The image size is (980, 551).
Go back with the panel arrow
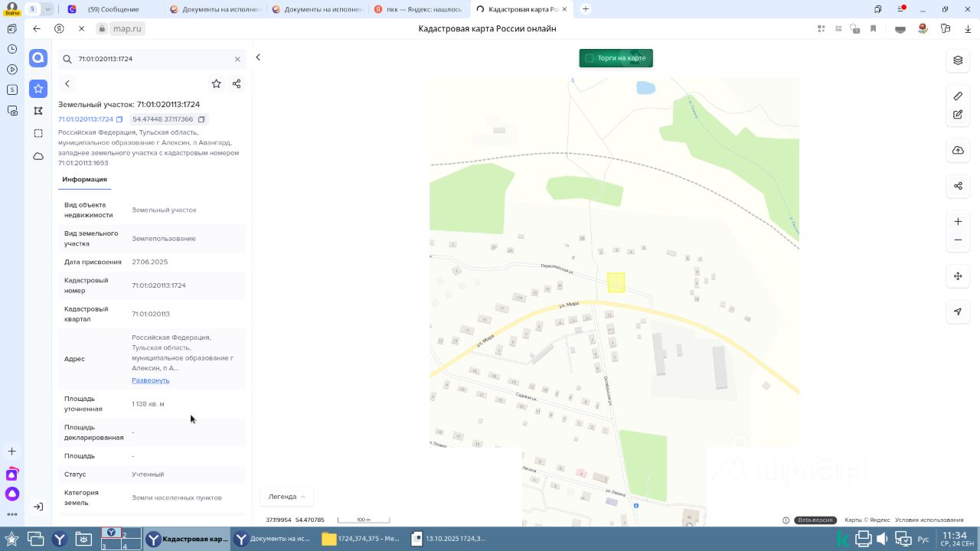[67, 83]
